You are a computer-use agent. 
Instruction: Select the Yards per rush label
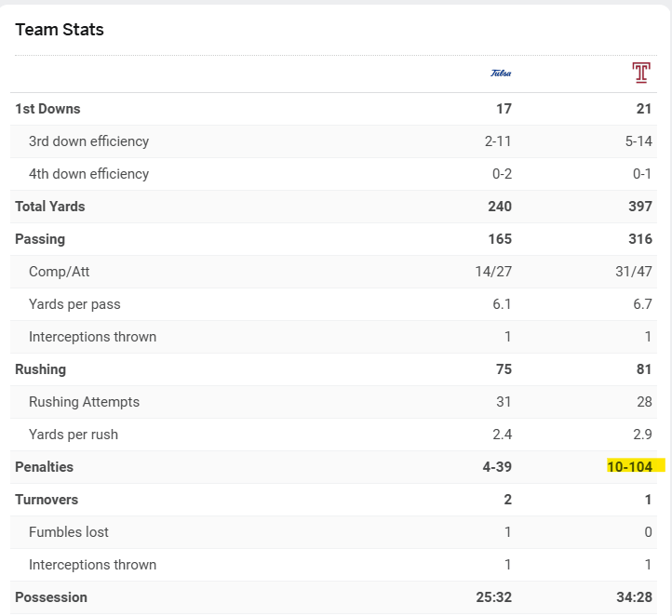(x=74, y=435)
